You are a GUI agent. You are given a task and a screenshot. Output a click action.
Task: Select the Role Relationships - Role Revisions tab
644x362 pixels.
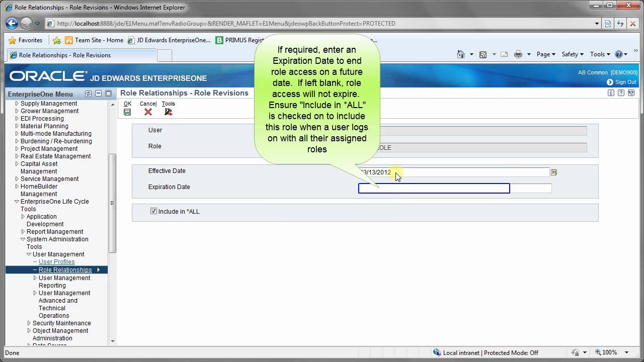[x=81, y=55]
